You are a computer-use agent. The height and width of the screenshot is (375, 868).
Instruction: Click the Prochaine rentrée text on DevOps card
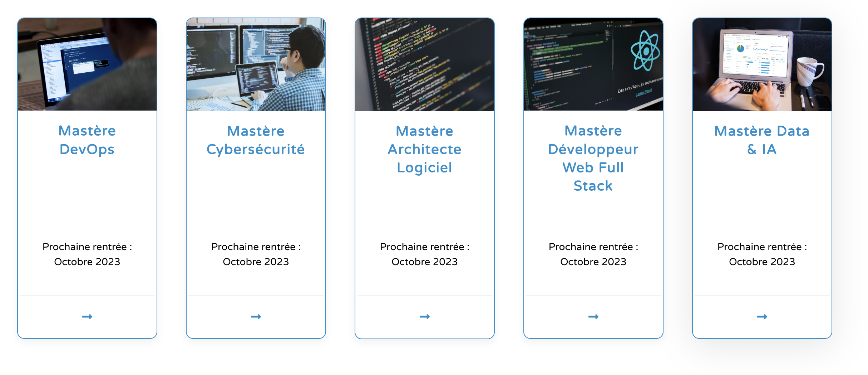pyautogui.click(x=87, y=247)
